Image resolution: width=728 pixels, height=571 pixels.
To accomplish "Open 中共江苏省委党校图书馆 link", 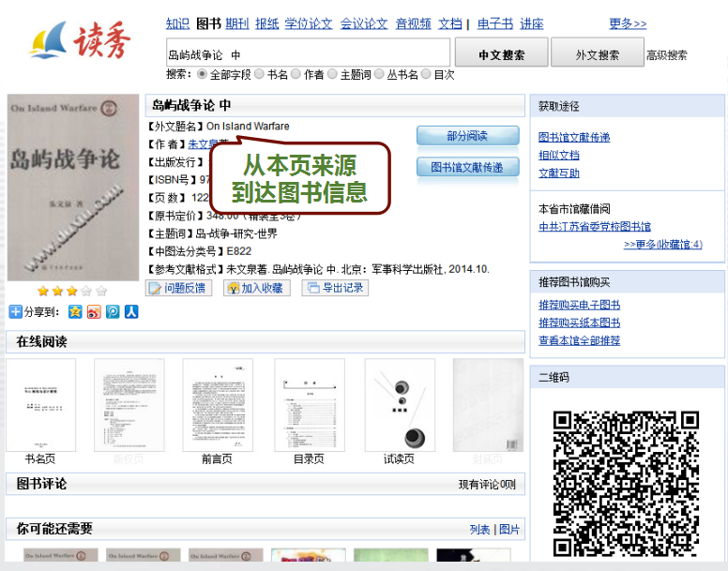I will (594, 226).
